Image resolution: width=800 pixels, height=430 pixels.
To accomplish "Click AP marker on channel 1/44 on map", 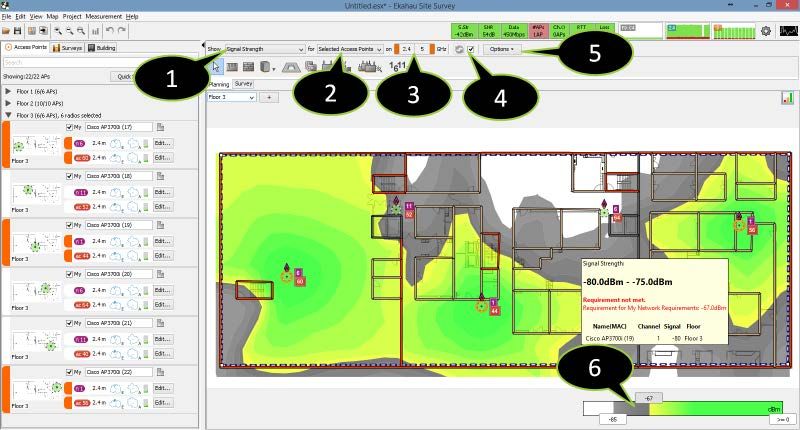I will click(x=481, y=306).
